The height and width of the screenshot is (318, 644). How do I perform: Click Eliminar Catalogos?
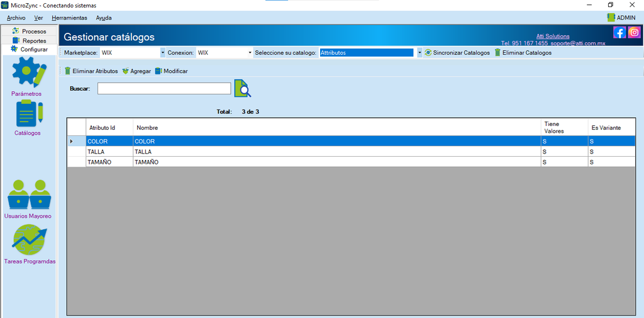click(523, 53)
